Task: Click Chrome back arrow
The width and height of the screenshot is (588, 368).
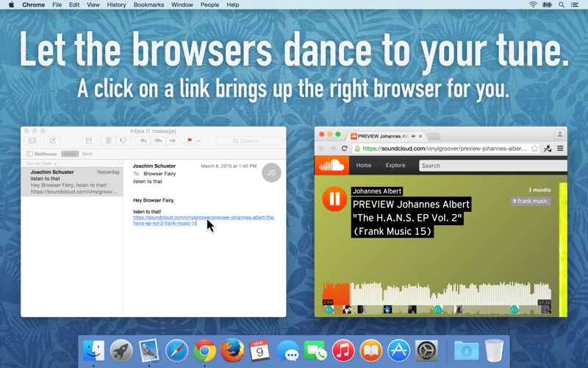Action: pyautogui.click(x=322, y=149)
